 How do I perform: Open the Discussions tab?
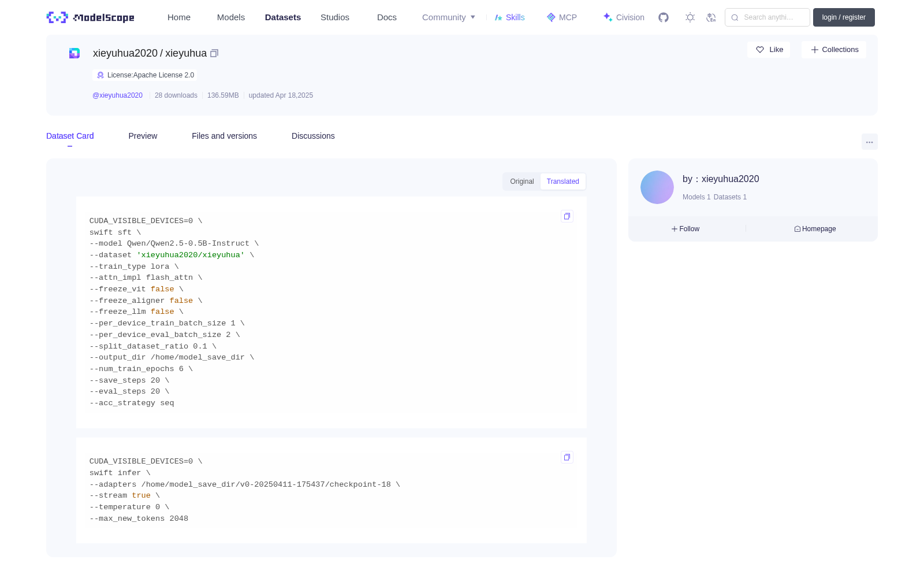313,136
